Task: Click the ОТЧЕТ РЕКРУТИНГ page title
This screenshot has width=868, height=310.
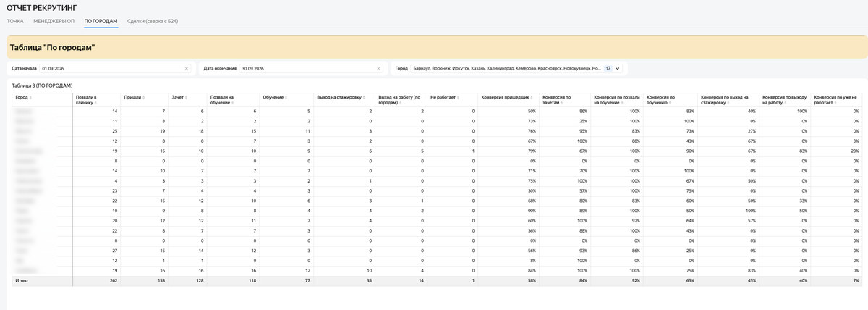Action: click(42, 7)
